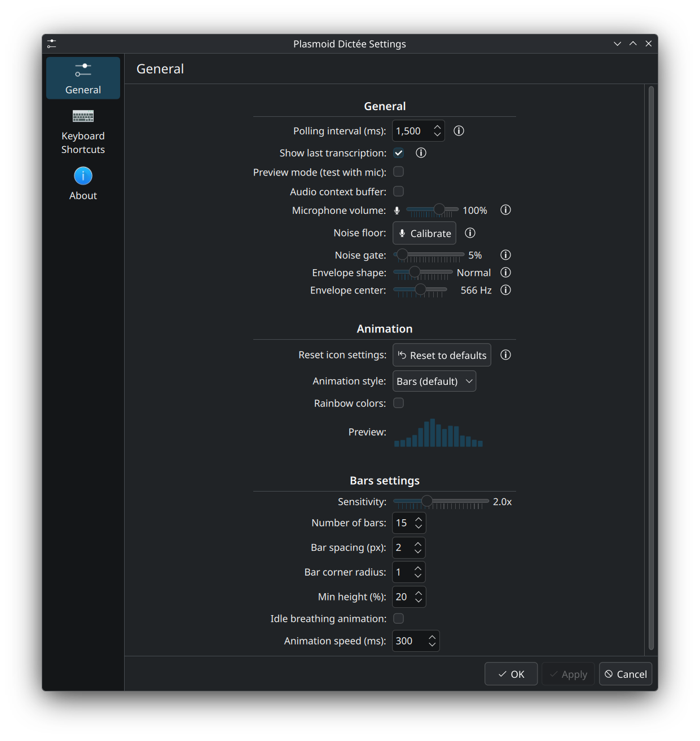Click the '2.0x' sensitivity value

[x=503, y=502]
